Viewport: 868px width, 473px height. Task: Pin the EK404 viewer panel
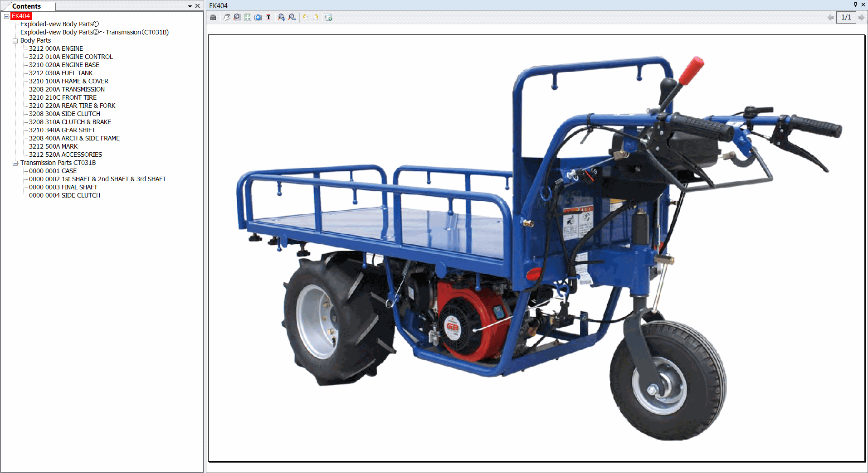(855, 5)
